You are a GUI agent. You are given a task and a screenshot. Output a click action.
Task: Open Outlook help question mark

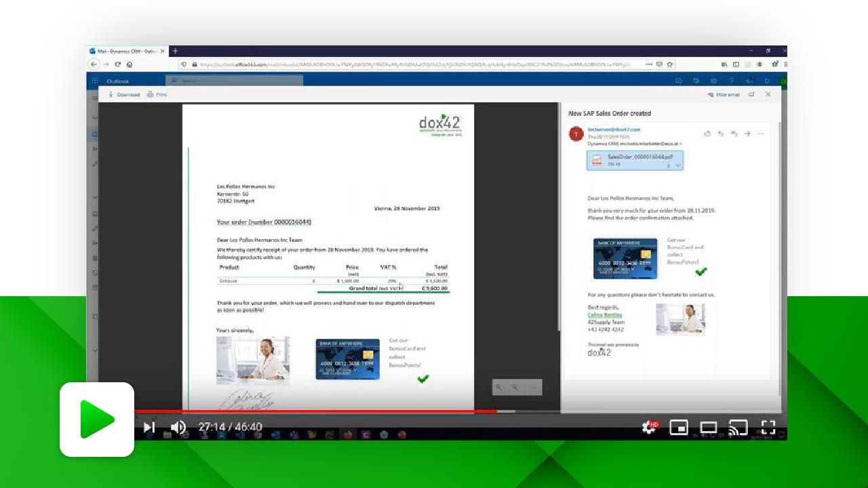coord(731,81)
